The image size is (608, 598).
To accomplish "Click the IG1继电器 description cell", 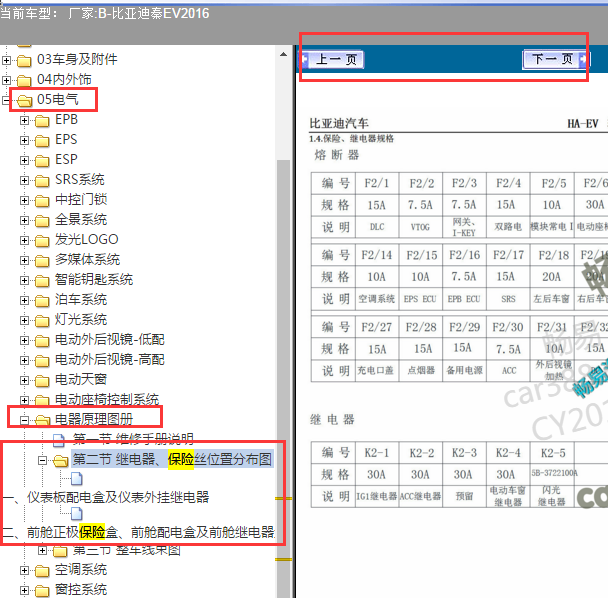I will coord(377,496).
